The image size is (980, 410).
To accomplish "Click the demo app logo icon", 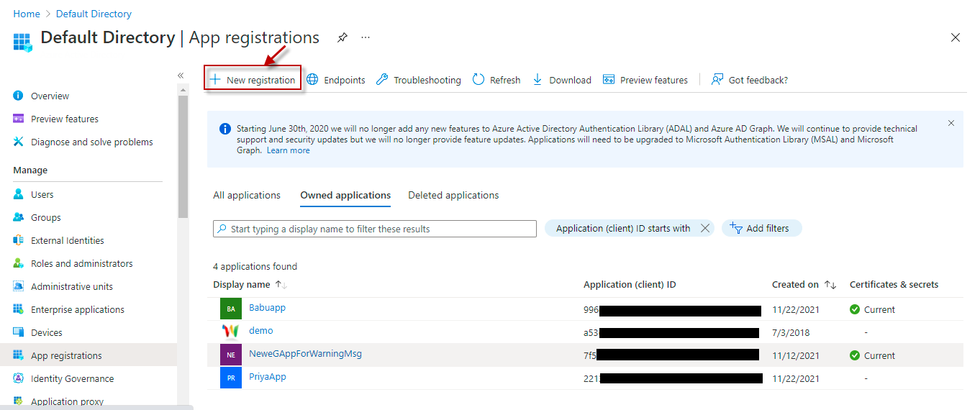I will [x=231, y=332].
